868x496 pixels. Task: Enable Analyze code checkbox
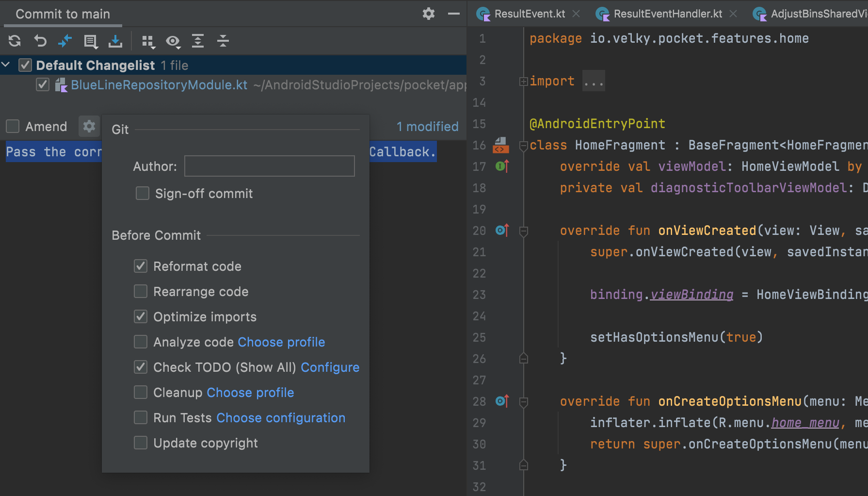tap(141, 342)
